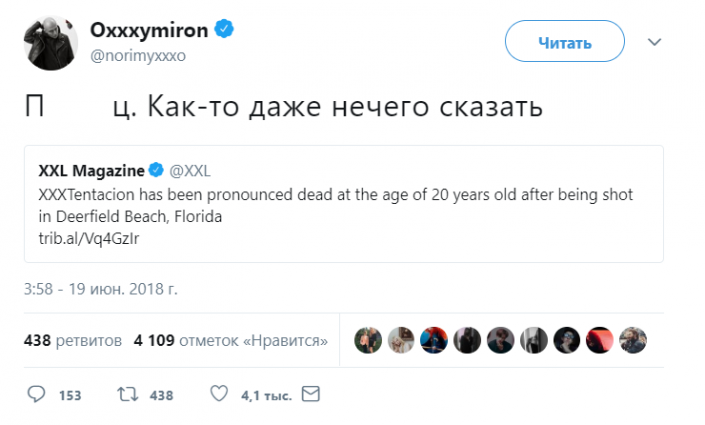705x425 pixels.
Task: Click the @XXL handle in quoted tweet
Action: pos(189,169)
